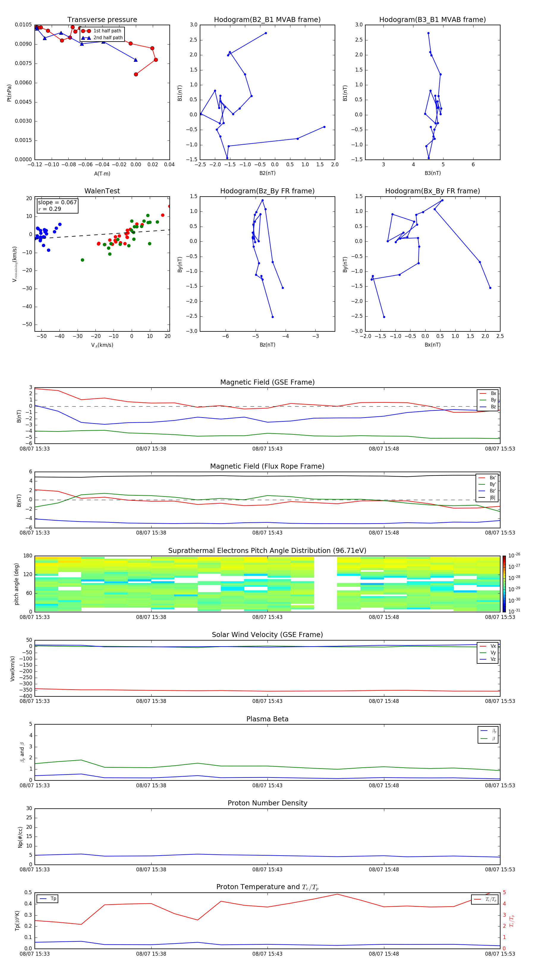Viewport: 535px width, 980px height.
Task: Click 'r = 0.29' annotation in WalenTest
Action: tap(50, 209)
